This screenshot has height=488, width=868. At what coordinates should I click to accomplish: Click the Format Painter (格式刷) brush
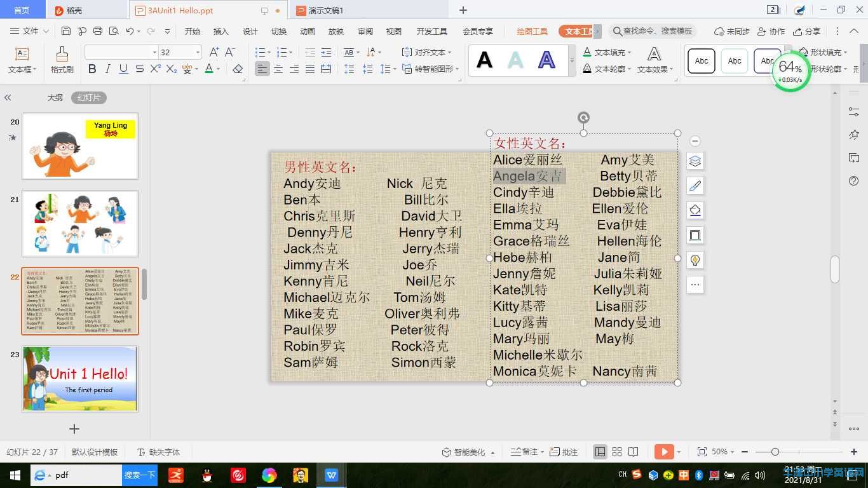[62, 60]
